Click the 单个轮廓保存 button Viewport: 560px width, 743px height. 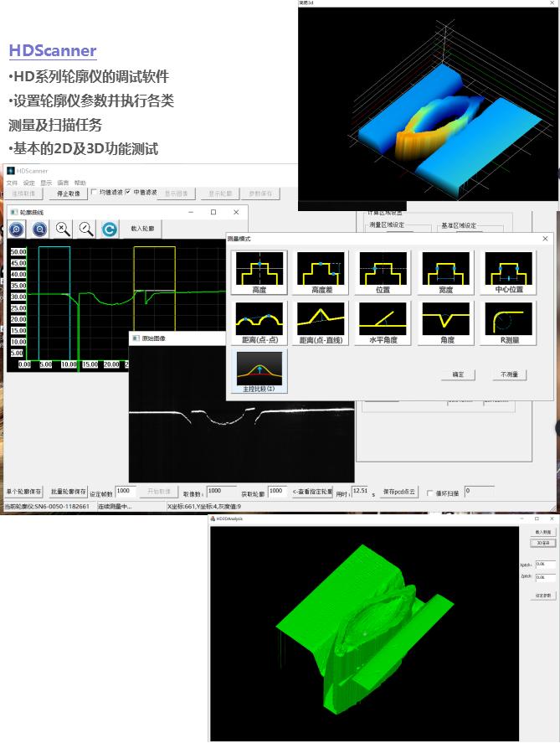pos(23,492)
